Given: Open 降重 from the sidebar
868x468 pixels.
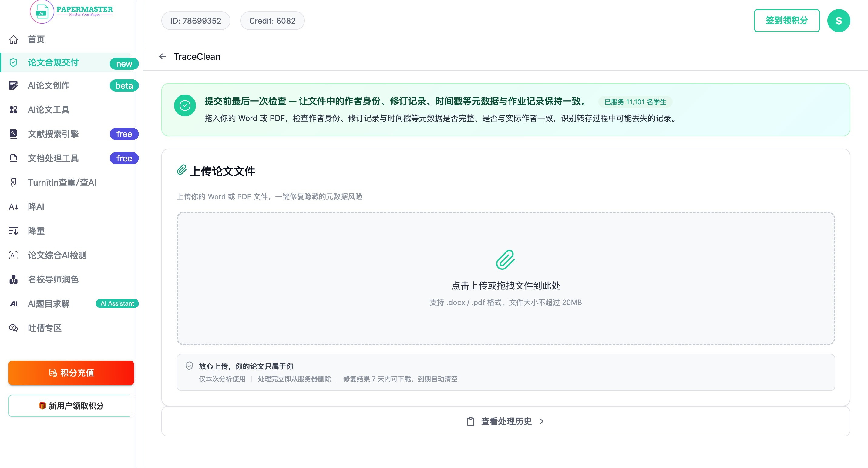Looking at the screenshot, I should click(36, 231).
